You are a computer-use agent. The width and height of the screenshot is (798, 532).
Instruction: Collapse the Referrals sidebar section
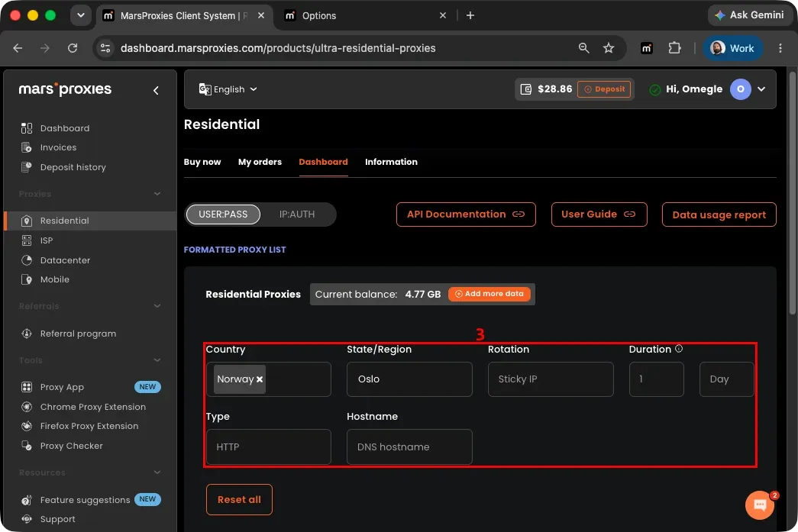[x=157, y=306]
